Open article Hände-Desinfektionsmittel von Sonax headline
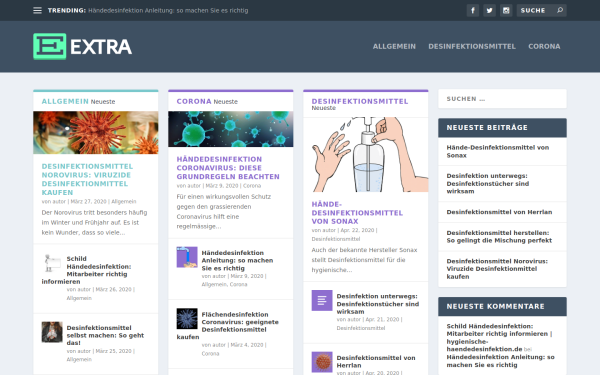The image size is (600, 375). click(x=357, y=213)
